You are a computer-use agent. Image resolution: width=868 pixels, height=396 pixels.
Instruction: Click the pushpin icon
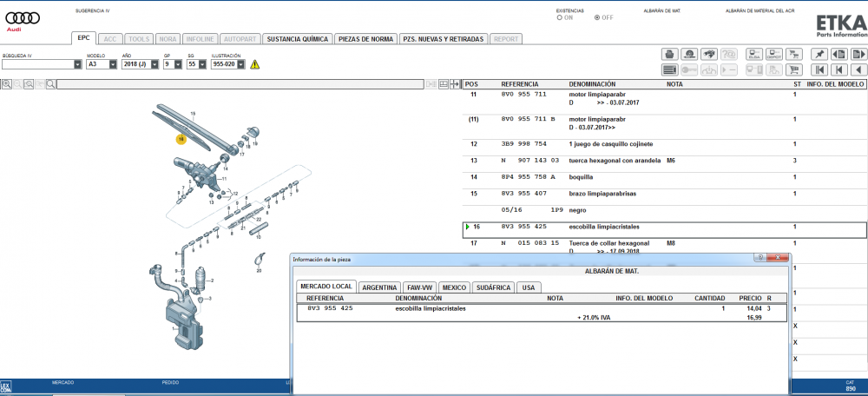819,55
